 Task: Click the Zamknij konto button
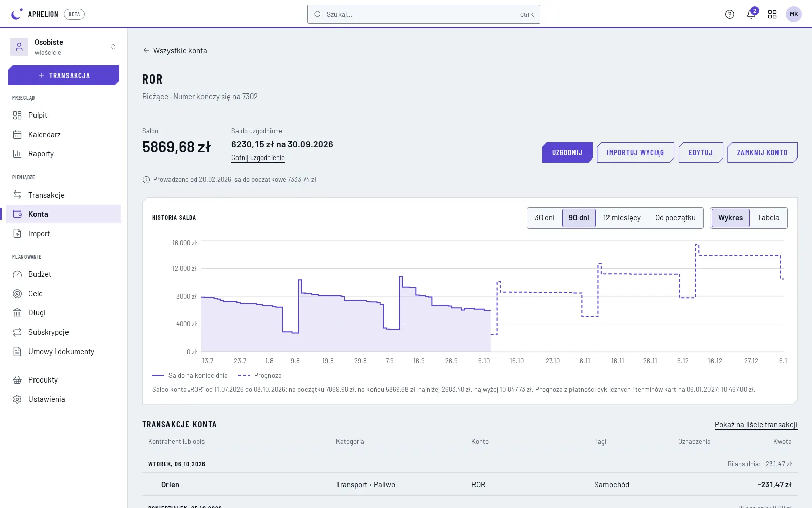pyautogui.click(x=762, y=152)
